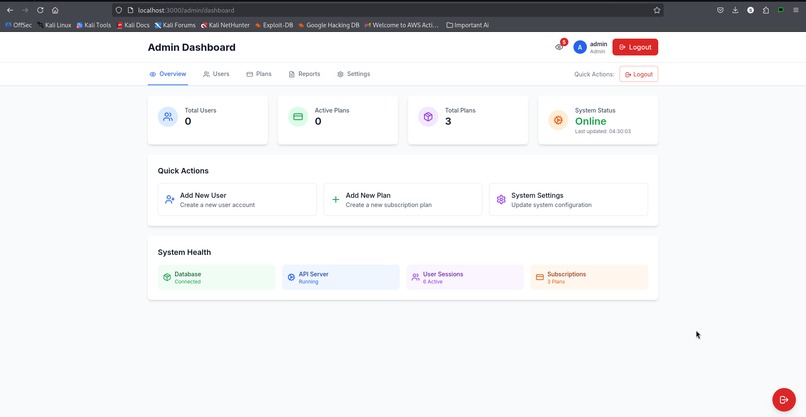The image size is (806, 417).
Task: Click the browser Back arrow
Action: coord(10,10)
